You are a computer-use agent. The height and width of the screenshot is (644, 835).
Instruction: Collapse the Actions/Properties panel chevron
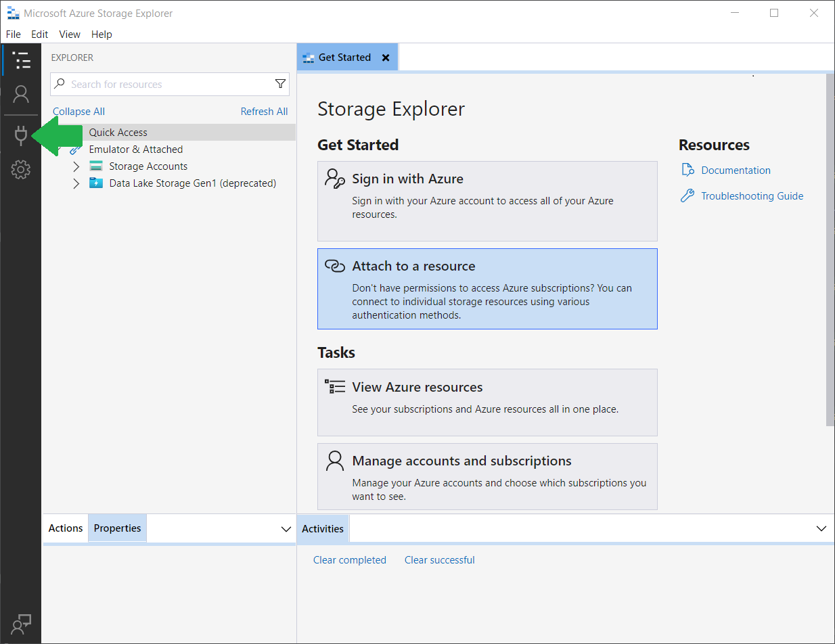(286, 529)
